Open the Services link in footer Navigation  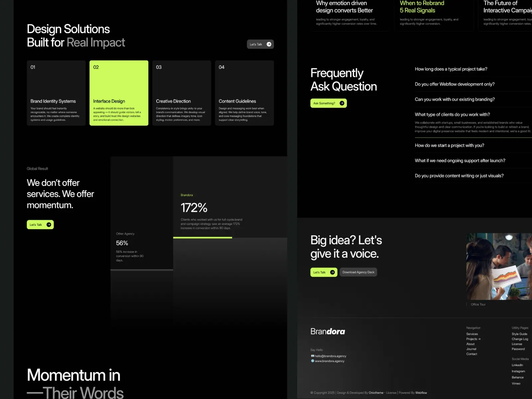tap(472, 334)
